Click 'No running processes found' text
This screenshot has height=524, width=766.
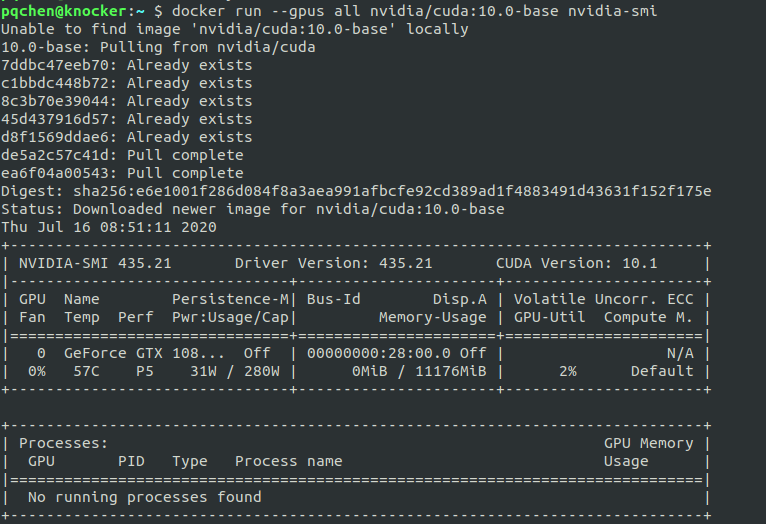(x=145, y=497)
